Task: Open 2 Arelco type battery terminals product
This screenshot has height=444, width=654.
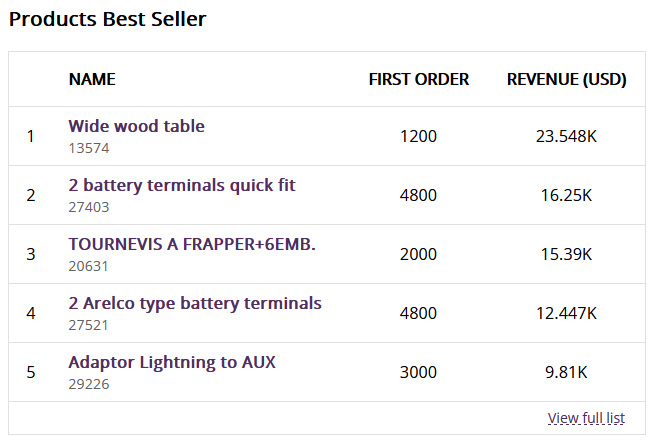Action: [x=195, y=304]
